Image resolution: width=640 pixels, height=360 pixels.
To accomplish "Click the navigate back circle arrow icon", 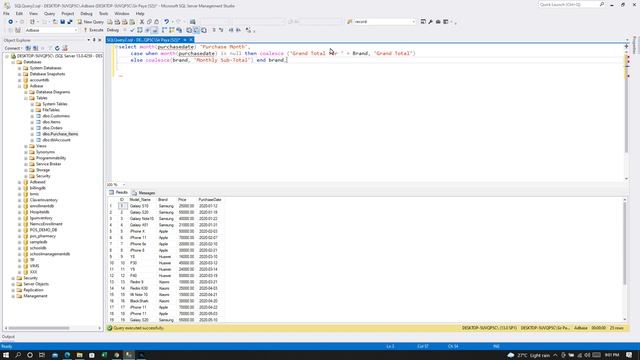I will 11,22.
